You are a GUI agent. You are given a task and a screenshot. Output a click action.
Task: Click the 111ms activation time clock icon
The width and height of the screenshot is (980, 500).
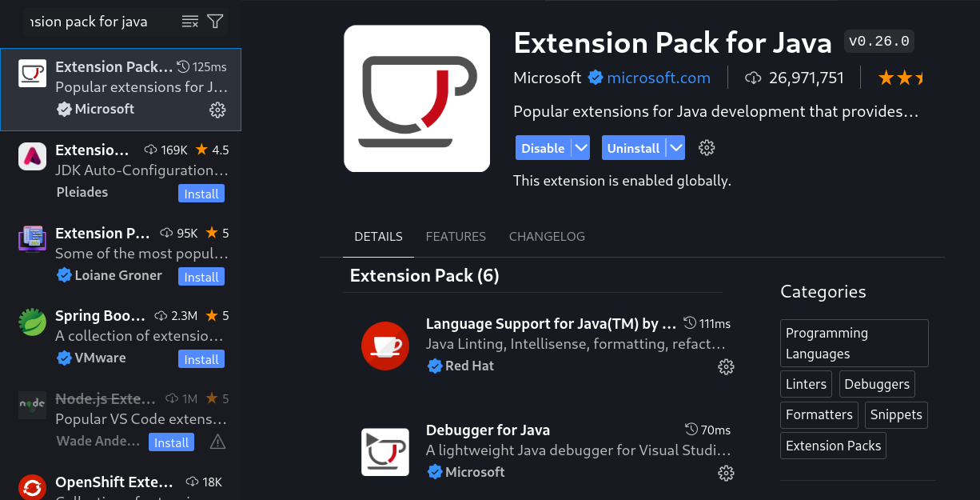(691, 323)
